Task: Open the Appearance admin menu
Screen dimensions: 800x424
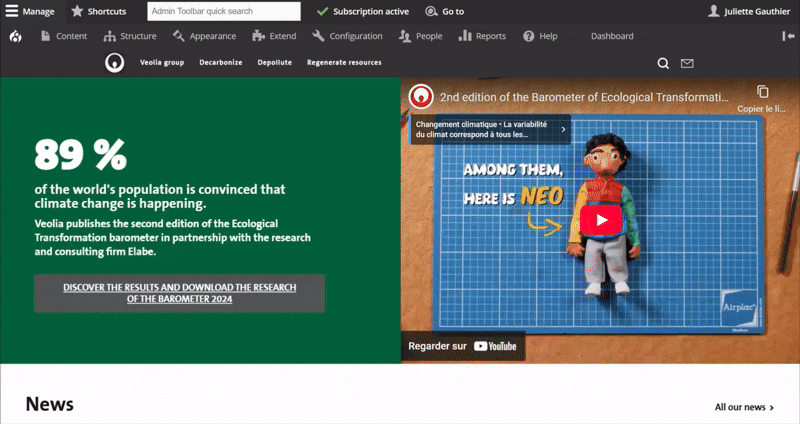Action: click(x=205, y=36)
